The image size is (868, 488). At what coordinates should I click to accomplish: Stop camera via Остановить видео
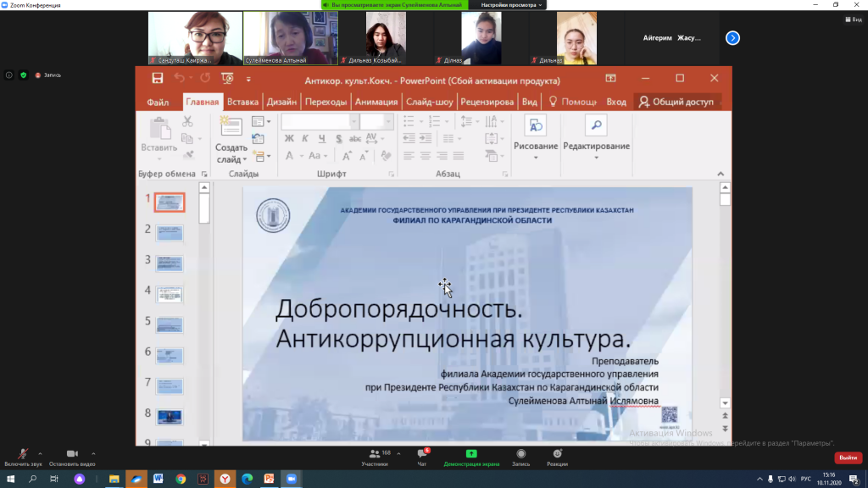pos(72,455)
